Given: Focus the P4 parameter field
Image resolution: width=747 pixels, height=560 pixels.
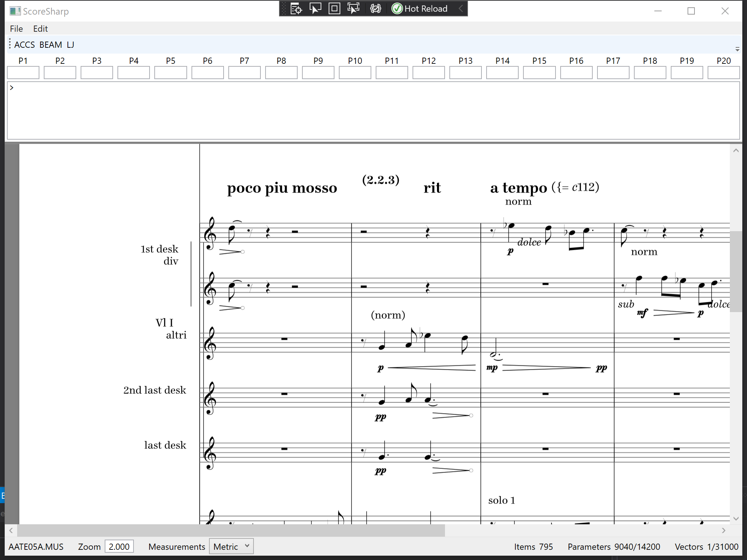Looking at the screenshot, I should point(133,72).
